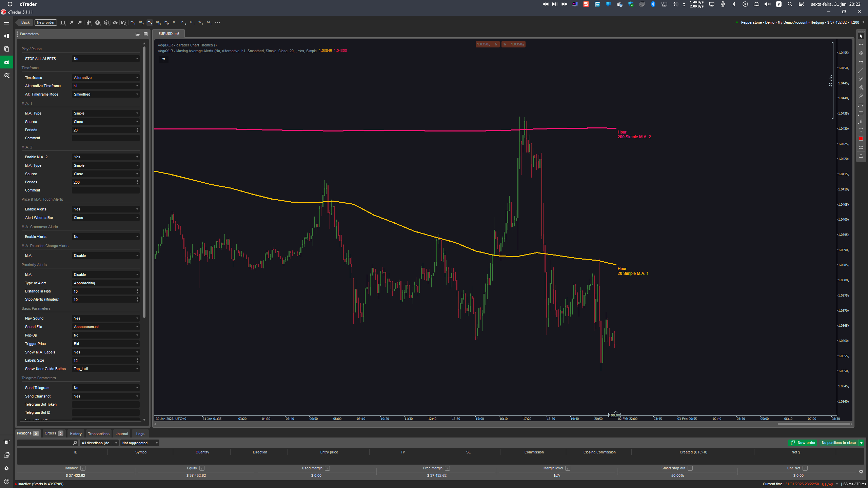This screenshot has height=488, width=868.
Task: Open the price alert bell tool
Action: point(861,156)
